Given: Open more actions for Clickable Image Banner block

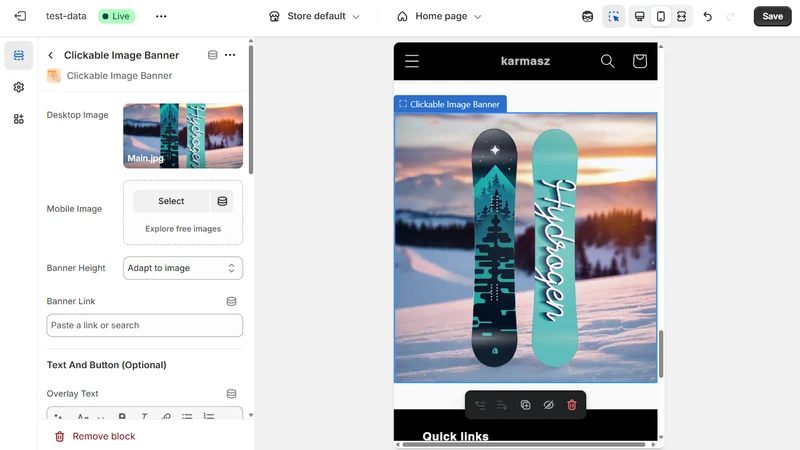Looking at the screenshot, I should pos(230,55).
